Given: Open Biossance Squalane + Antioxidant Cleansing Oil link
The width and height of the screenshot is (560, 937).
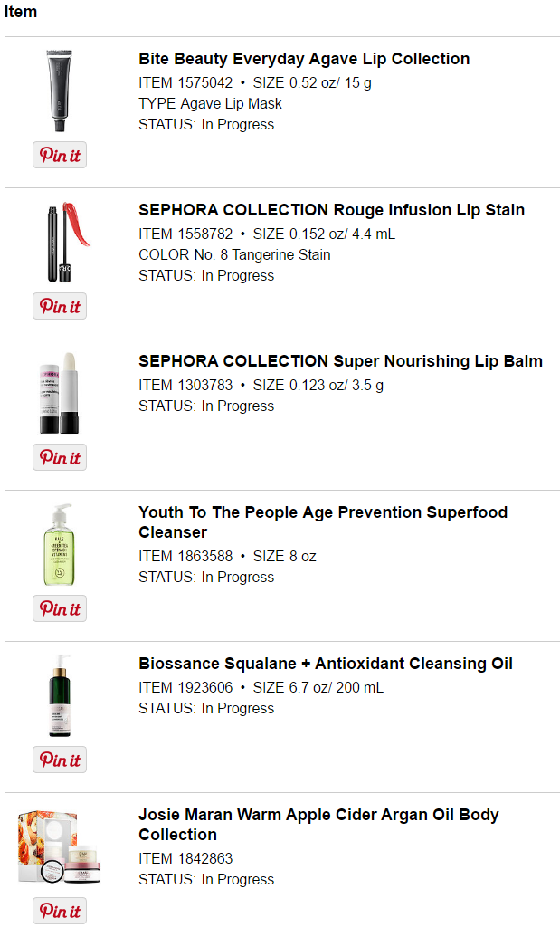Looking at the screenshot, I should tap(326, 664).
